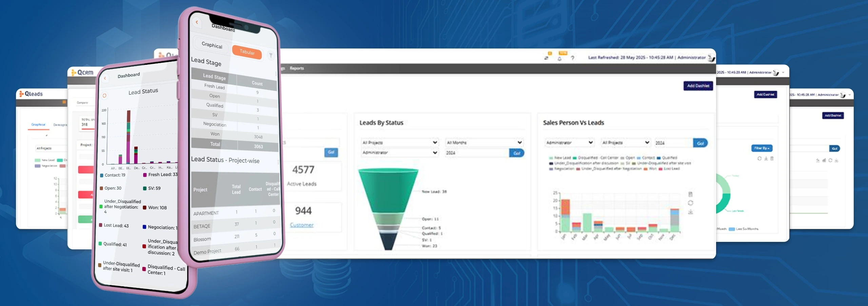Open Administrator dropdown under Leads By Status

pos(400,153)
